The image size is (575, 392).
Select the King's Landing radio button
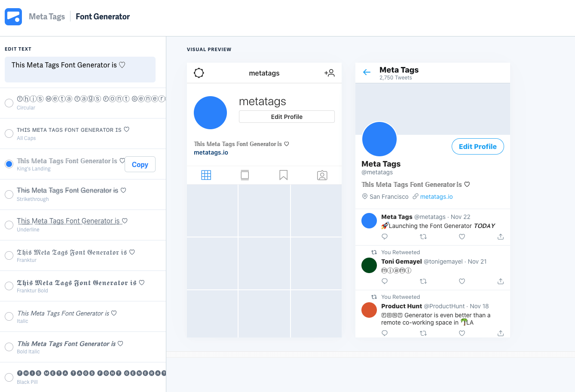[x=9, y=164]
